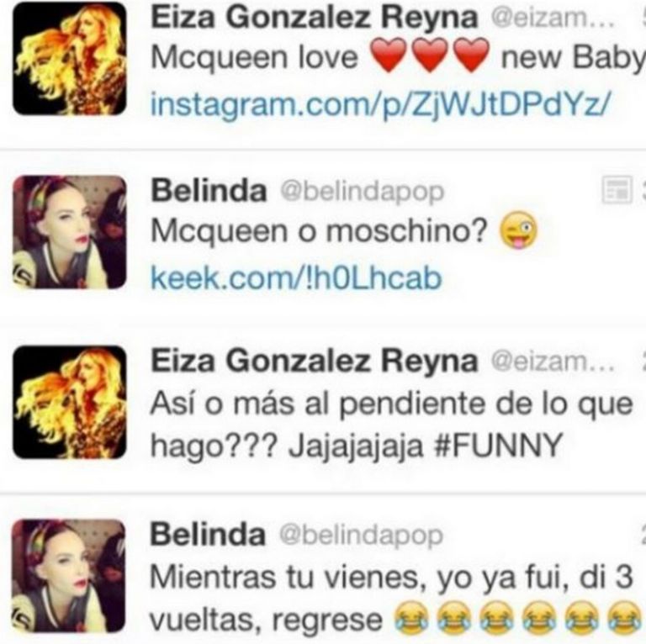The height and width of the screenshot is (644, 646).
Task: Click the media summary icon on Belinda's tweet
Action: tap(617, 190)
